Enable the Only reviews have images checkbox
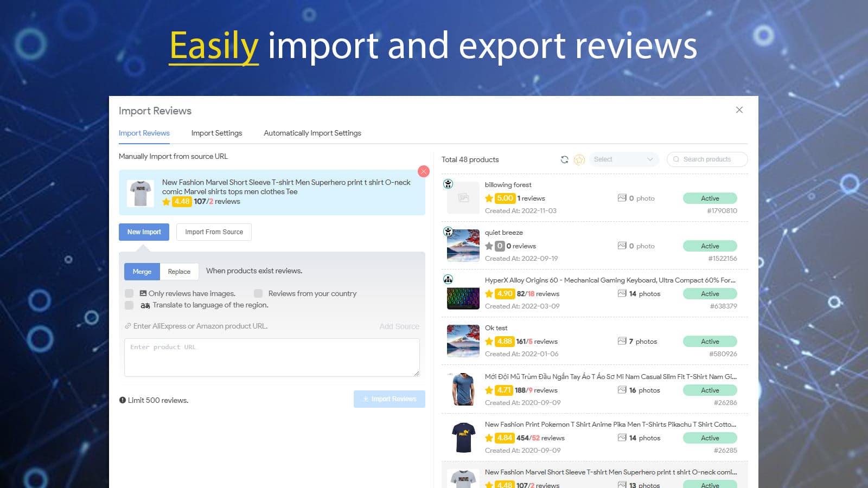 coord(129,293)
